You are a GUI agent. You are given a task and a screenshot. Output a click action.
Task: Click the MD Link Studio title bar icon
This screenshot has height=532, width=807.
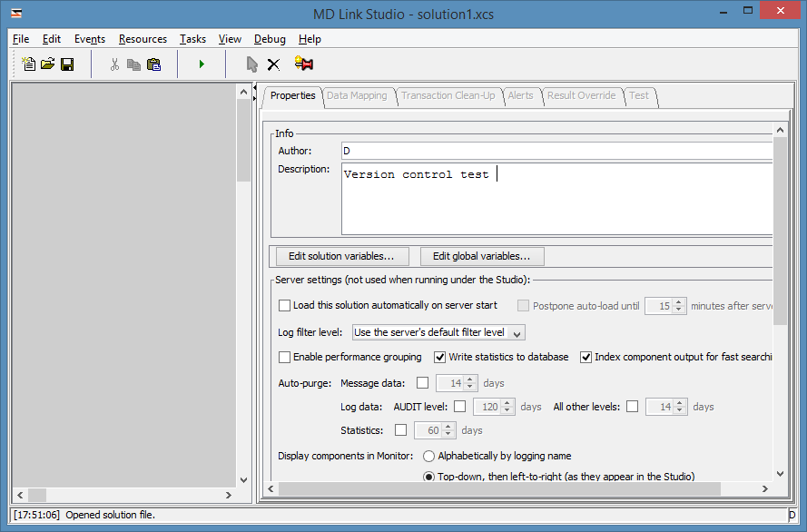(x=17, y=14)
